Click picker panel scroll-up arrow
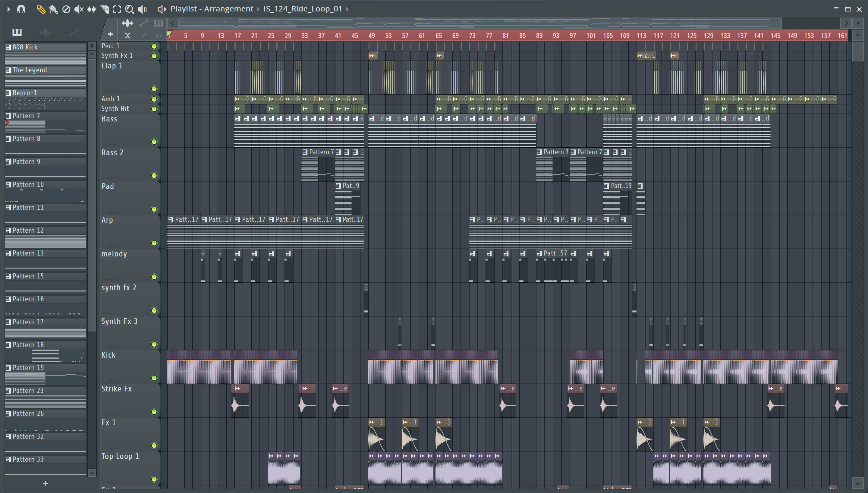Viewport: 868px width, 493px height. (92, 55)
